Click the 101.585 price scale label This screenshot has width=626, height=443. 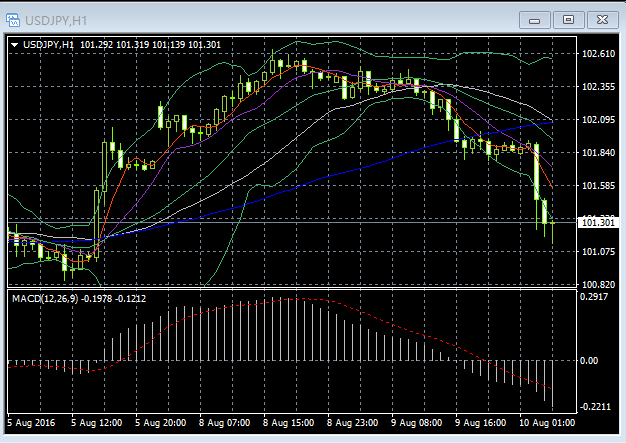598,186
